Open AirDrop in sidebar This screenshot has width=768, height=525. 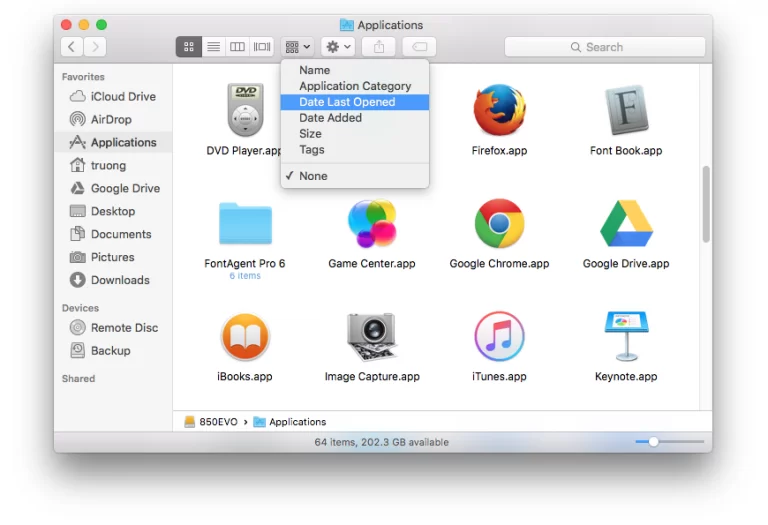tap(114, 119)
